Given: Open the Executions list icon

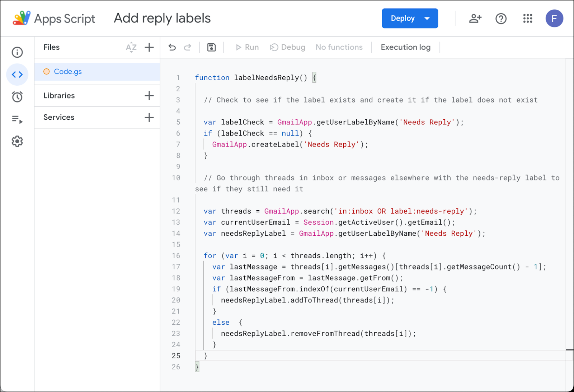Looking at the screenshot, I should tap(17, 119).
